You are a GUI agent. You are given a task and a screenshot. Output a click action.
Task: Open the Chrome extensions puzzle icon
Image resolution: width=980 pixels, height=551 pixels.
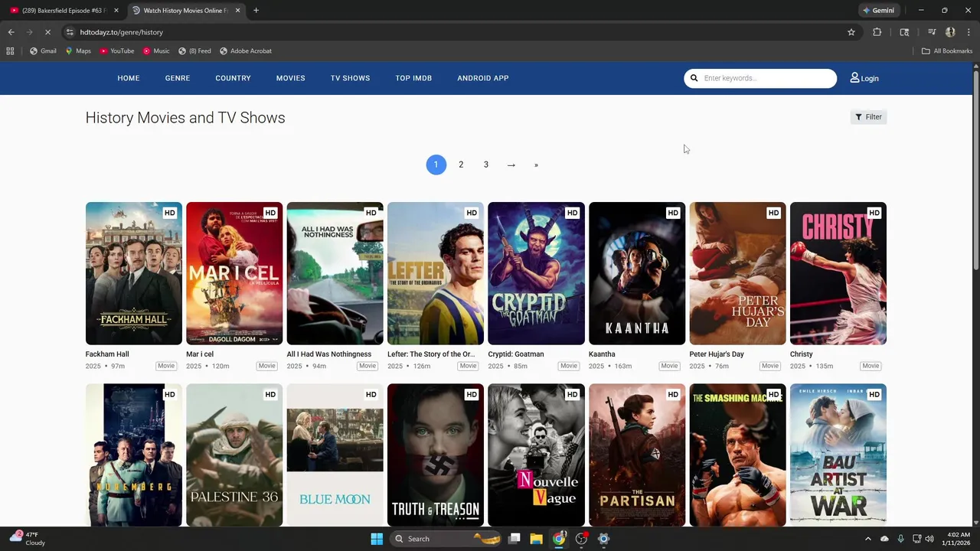[x=877, y=32]
